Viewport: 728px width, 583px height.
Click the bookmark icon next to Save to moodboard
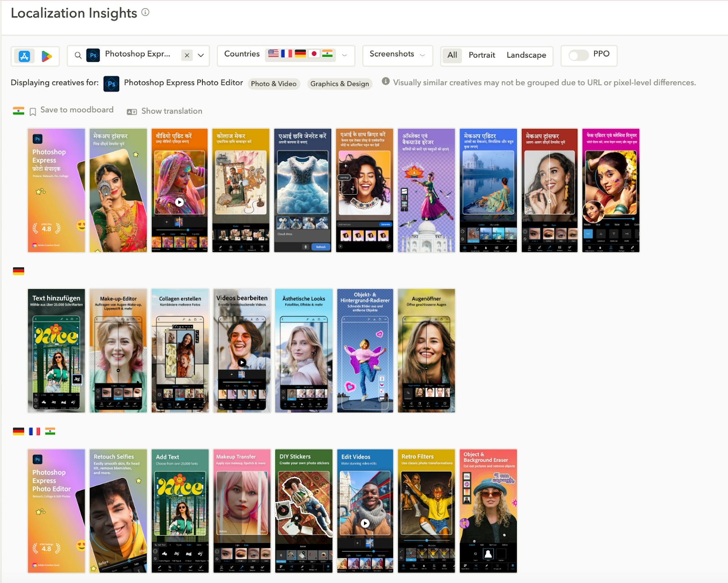(32, 110)
